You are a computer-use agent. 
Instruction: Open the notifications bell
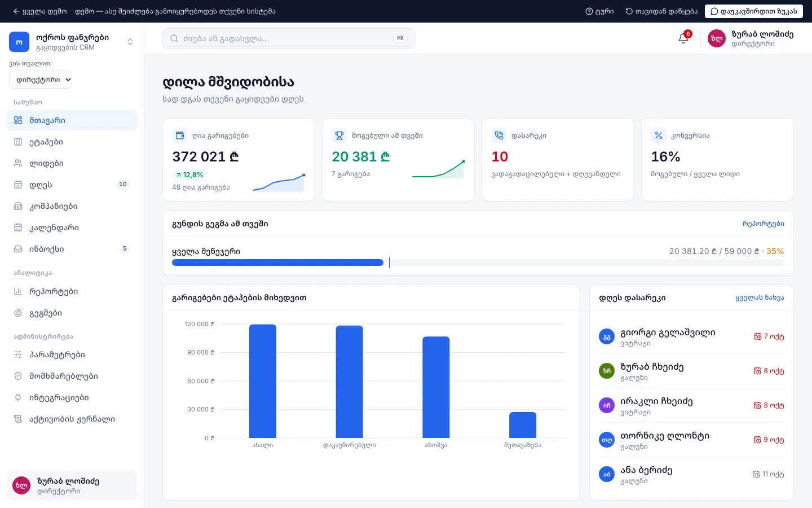pos(683,38)
